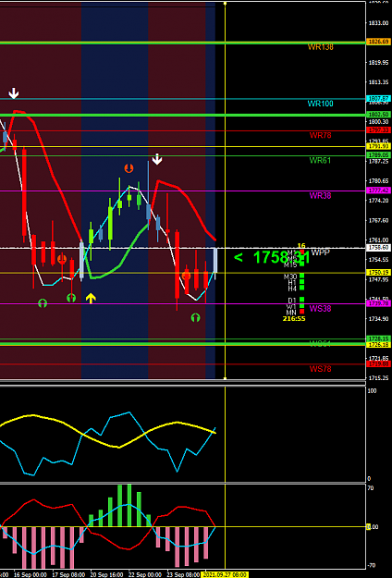Select the WS78 level label
Screen dimensions: 392x578
pyautogui.click(x=320, y=369)
